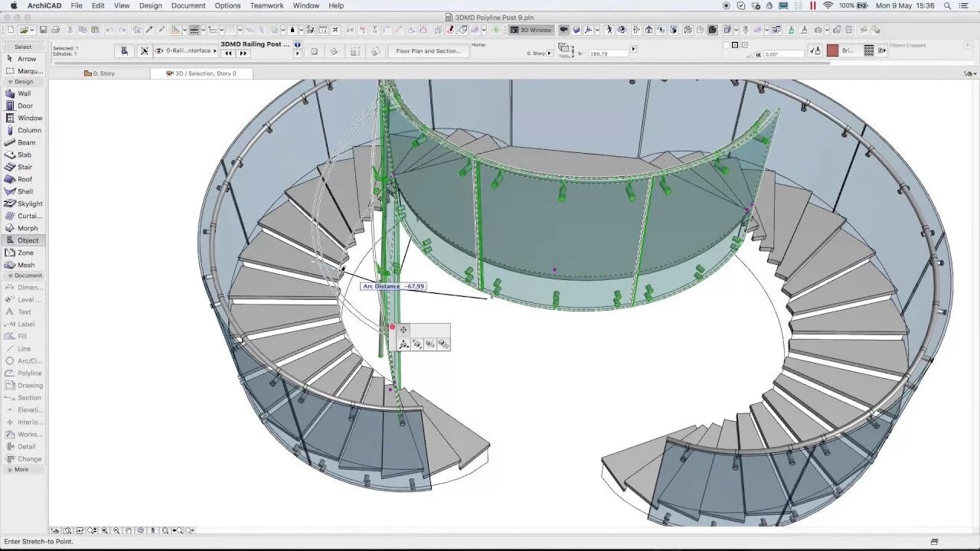
Task: Click next library part button
Action: pos(243,54)
